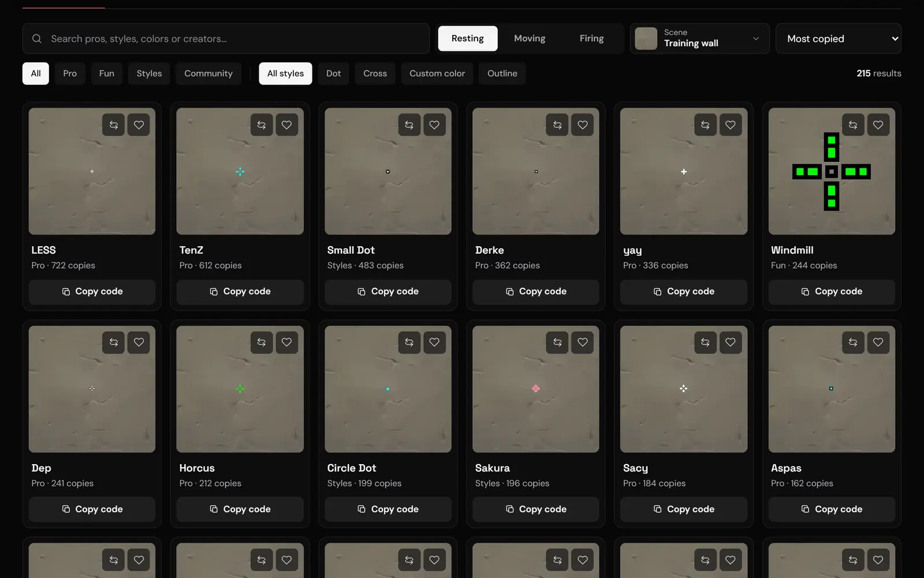The image size is (924, 578).
Task: Copy code for the yay crosshair
Action: pyautogui.click(x=684, y=291)
